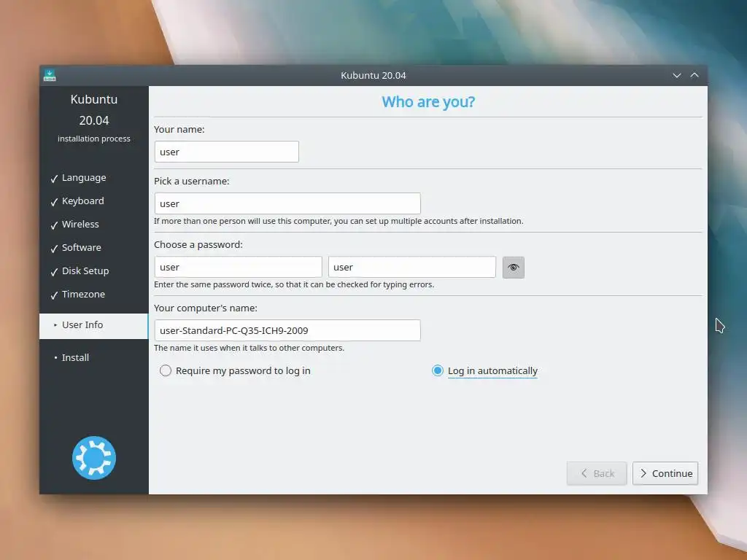Image resolution: width=747 pixels, height=560 pixels.
Task: Click the Your computer's name: label
Action: coord(205,308)
